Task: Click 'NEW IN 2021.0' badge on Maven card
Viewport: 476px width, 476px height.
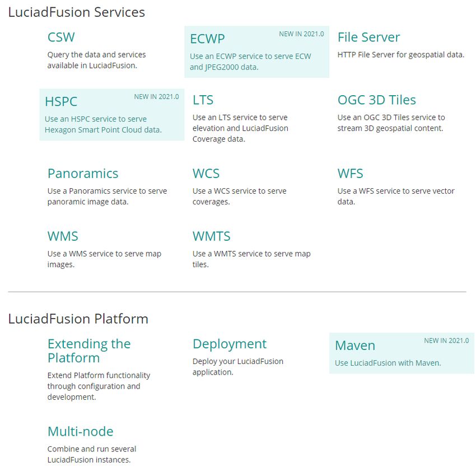Action: tap(446, 341)
